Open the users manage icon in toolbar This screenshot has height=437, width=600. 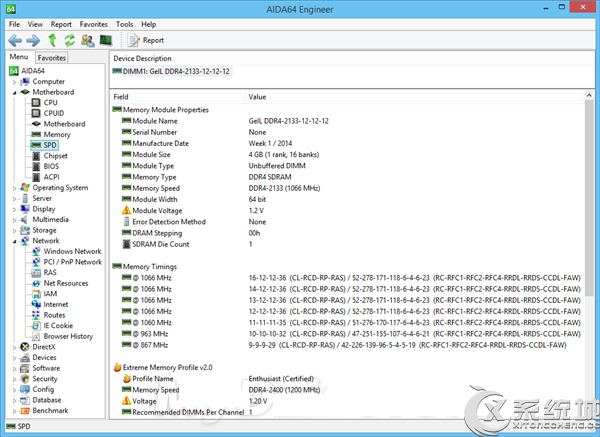(88, 40)
